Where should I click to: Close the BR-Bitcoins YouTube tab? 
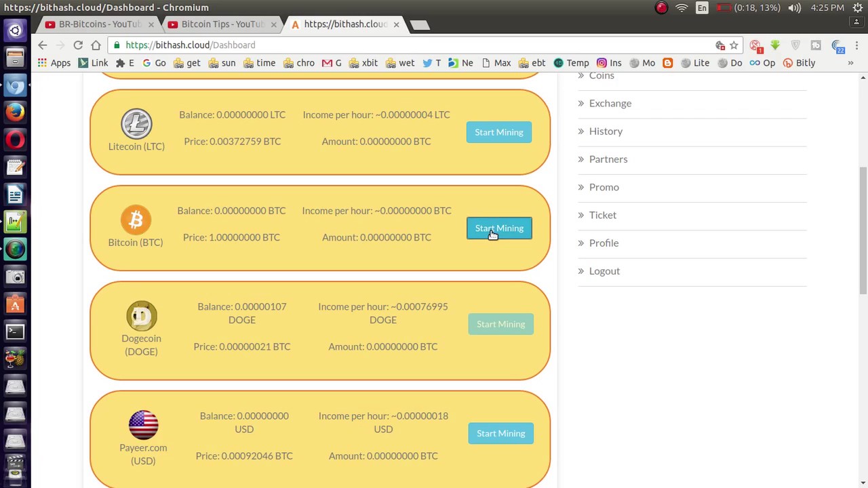click(x=151, y=24)
